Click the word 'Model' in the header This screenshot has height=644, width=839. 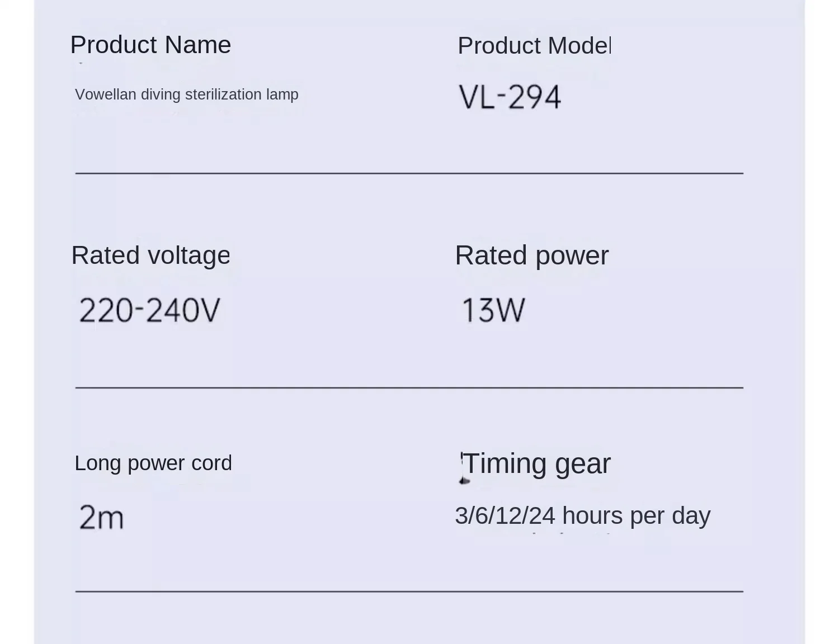(579, 46)
